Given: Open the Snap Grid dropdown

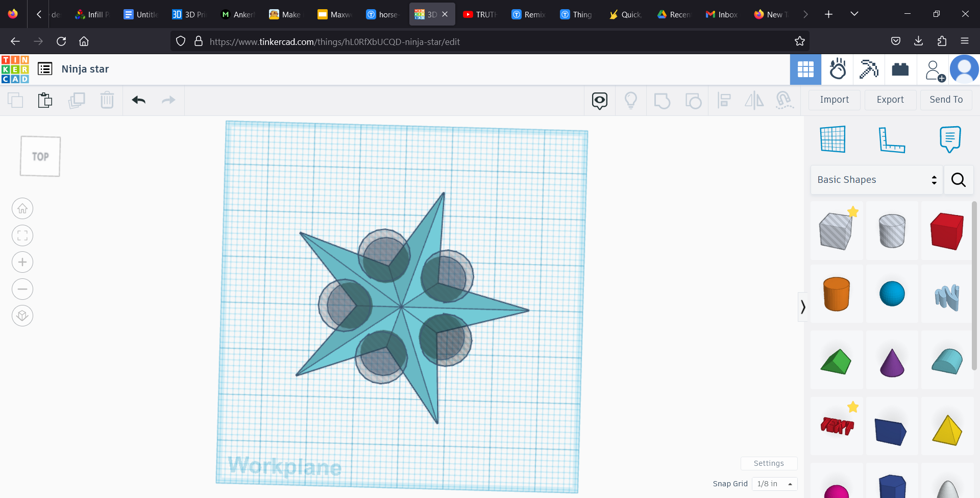Looking at the screenshot, I should (x=774, y=484).
